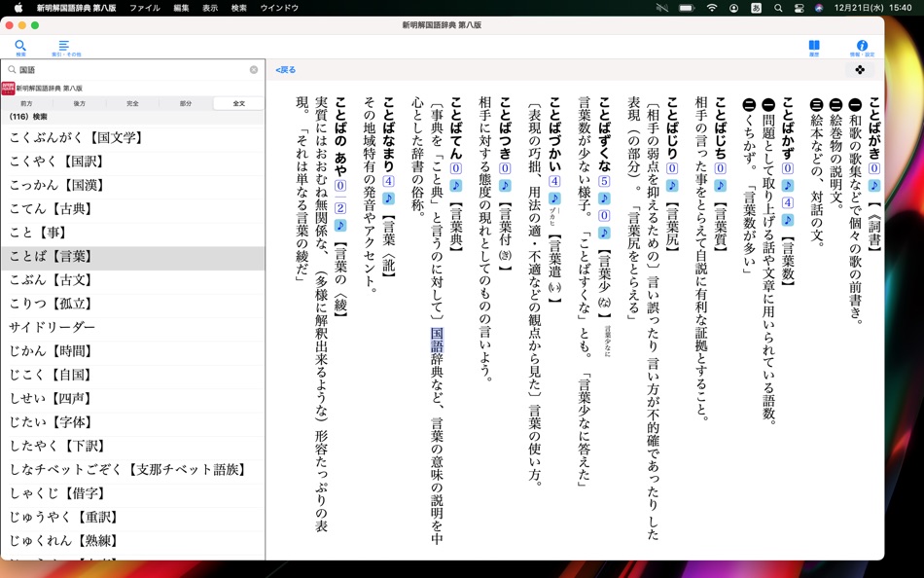
Task: Select the result じゅくれん【熟練】
Action: (x=132, y=540)
